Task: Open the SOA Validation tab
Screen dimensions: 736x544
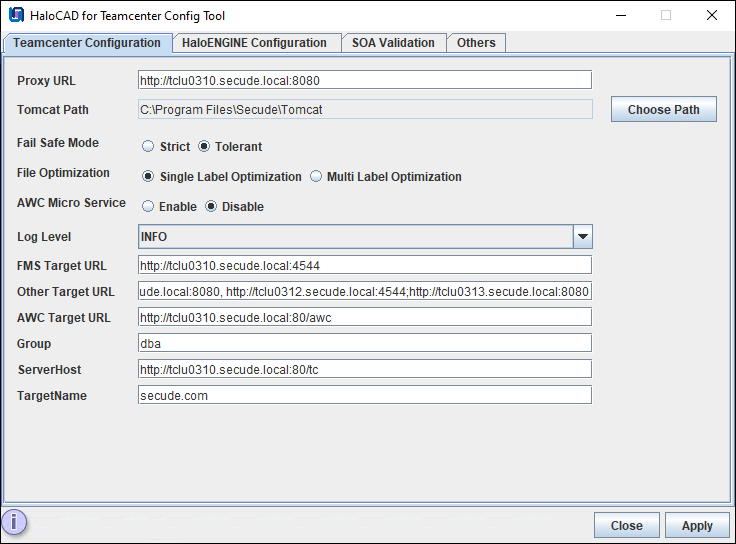Action: [393, 43]
